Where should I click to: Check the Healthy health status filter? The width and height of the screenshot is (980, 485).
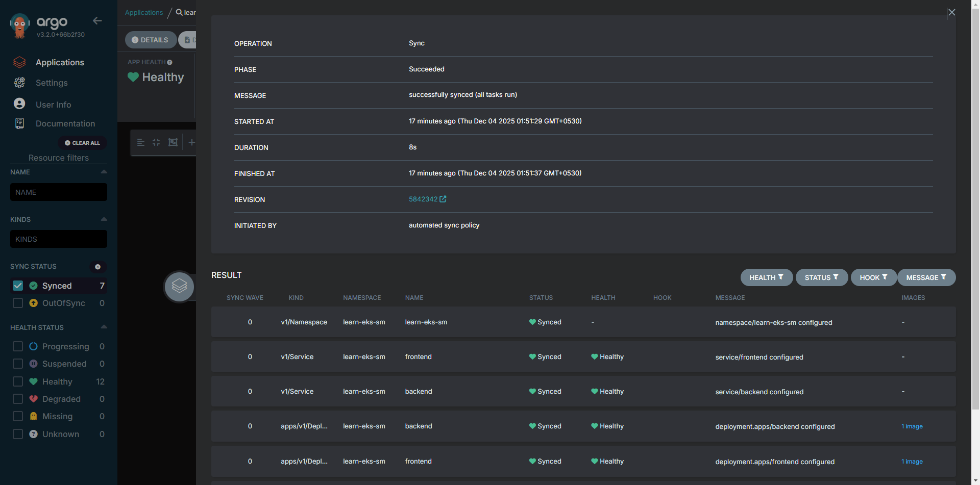(18, 381)
